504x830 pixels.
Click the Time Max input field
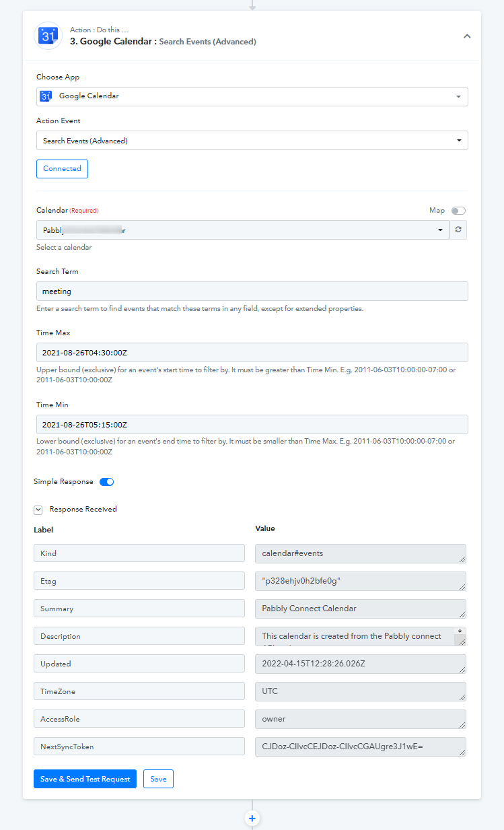pyautogui.click(x=252, y=353)
